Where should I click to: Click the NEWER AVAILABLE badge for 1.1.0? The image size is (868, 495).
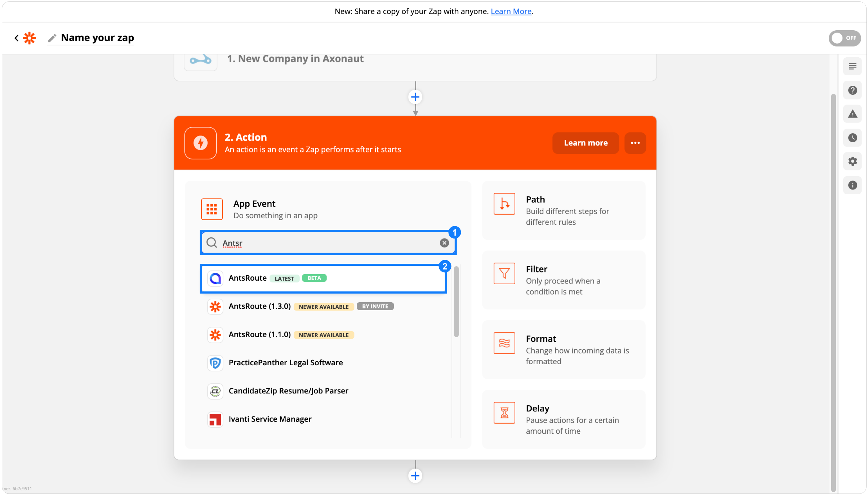tap(324, 335)
